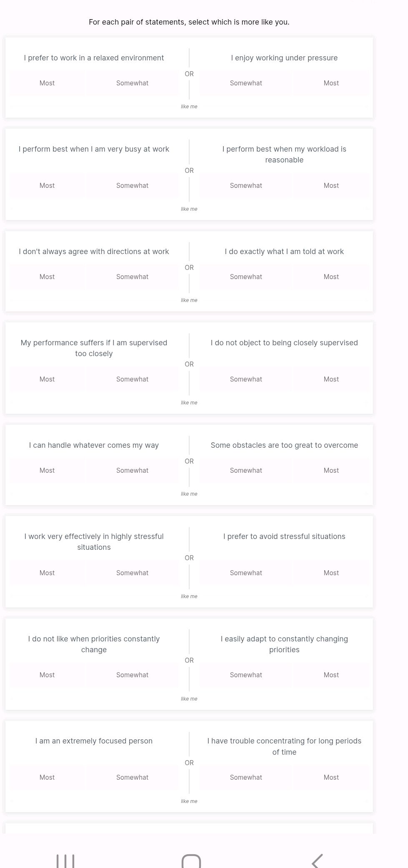
Task: Select "Somewhat" for being an extremely focused person
Action: click(132, 777)
